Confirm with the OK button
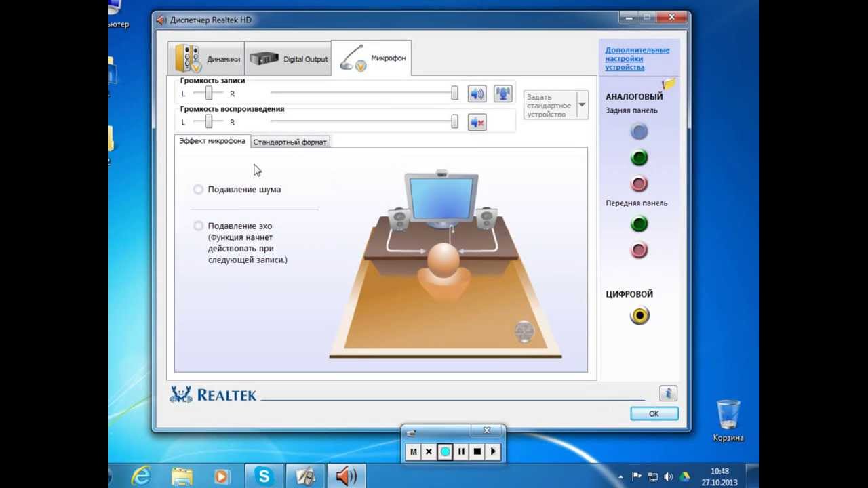Screen dimensions: 868x488 pos(654,413)
